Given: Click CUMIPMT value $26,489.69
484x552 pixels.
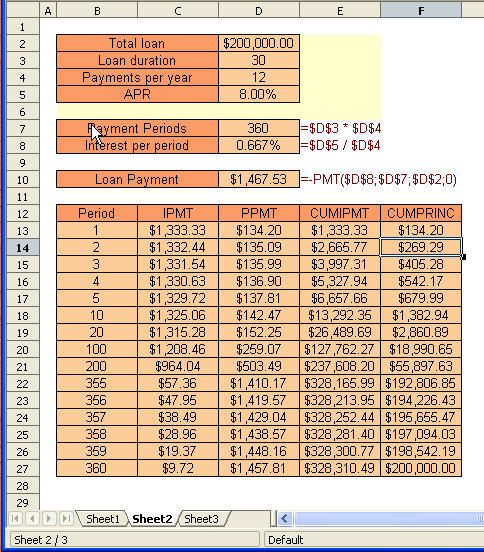Looking at the screenshot, I should pos(340,332).
